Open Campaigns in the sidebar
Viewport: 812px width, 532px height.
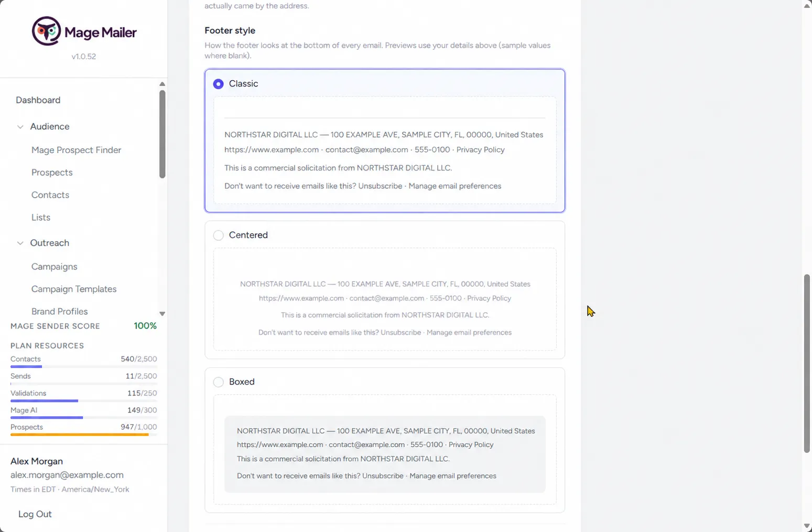tap(54, 267)
